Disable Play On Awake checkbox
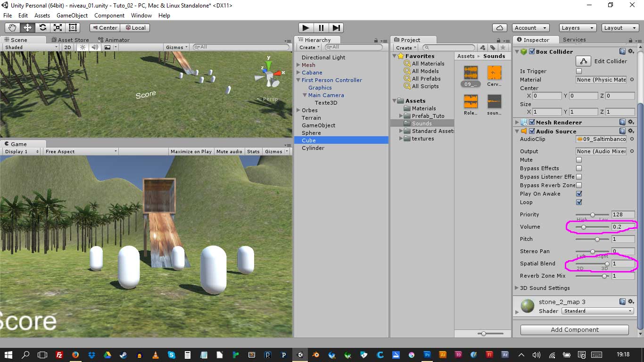The width and height of the screenshot is (644, 362). tap(579, 194)
